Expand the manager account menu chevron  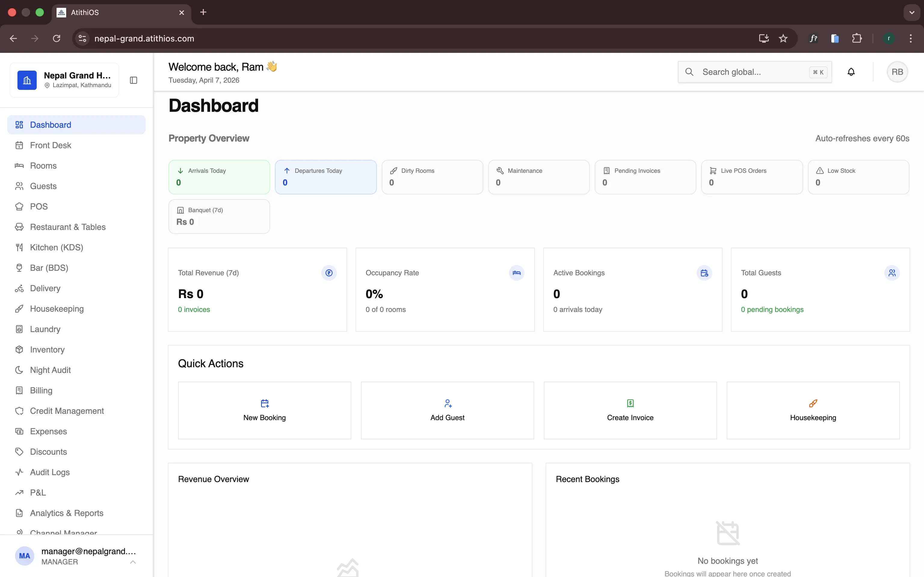point(133,562)
